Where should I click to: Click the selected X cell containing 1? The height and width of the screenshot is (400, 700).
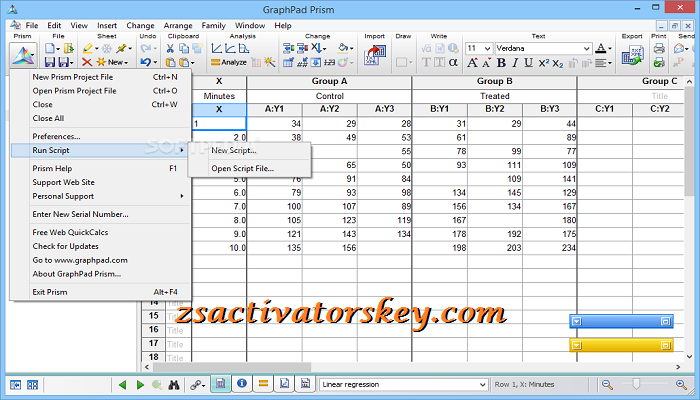(x=219, y=123)
